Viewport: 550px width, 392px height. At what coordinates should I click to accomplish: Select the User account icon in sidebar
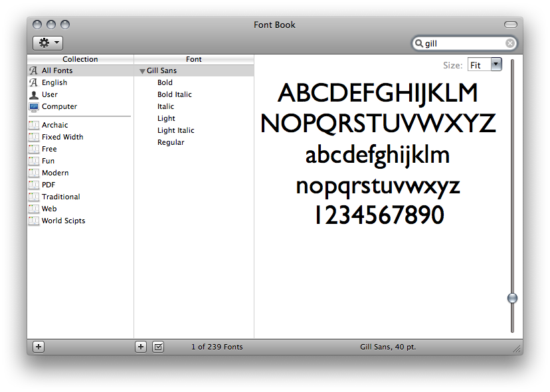[34, 94]
